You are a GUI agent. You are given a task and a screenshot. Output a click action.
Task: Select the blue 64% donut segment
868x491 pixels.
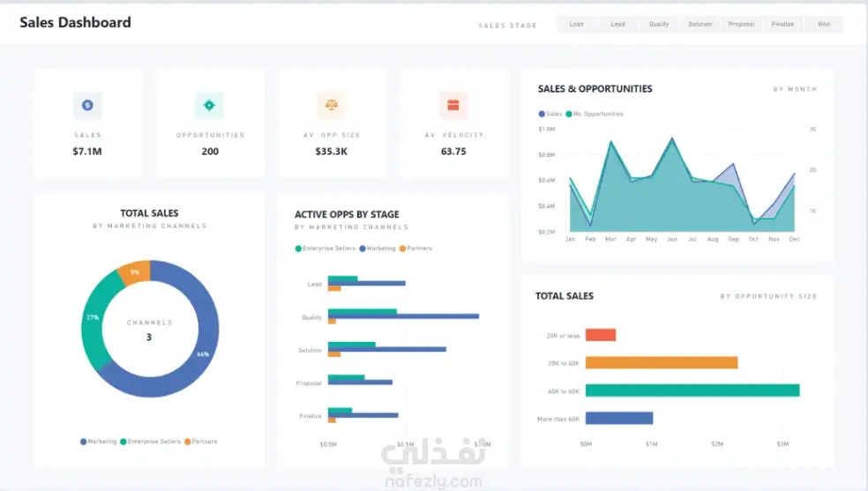click(204, 353)
